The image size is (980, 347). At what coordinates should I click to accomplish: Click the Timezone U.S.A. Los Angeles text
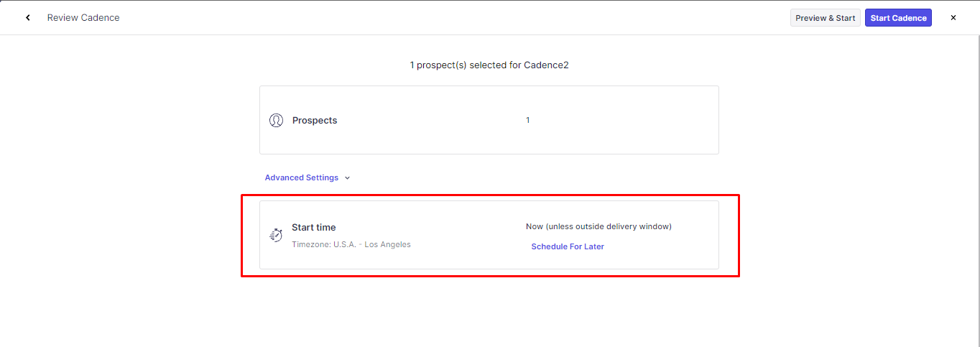[x=351, y=244]
